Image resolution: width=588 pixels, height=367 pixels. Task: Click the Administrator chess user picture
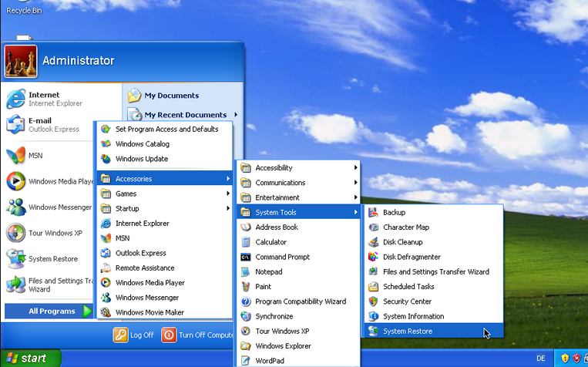pos(21,61)
